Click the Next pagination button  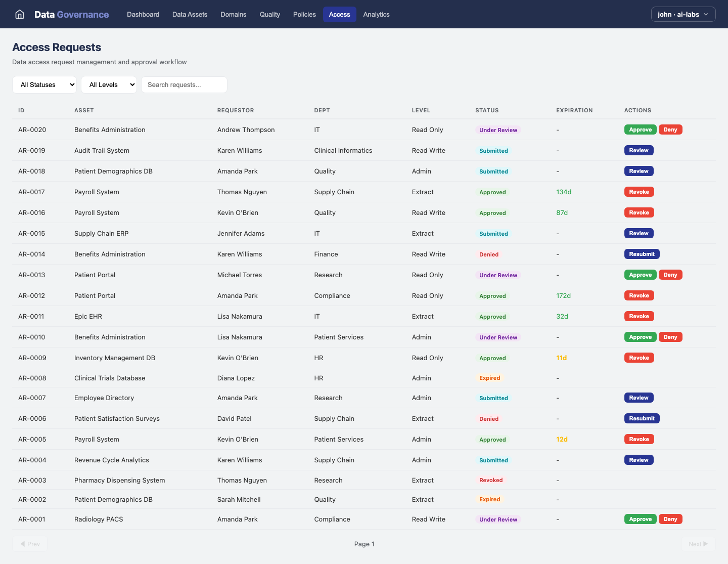[698, 544]
